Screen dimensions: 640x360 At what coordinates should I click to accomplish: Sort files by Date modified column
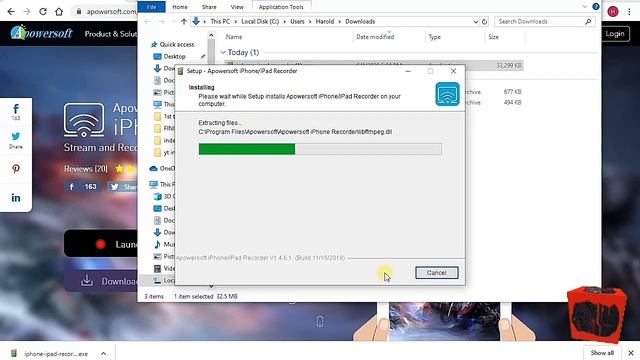pos(375,37)
